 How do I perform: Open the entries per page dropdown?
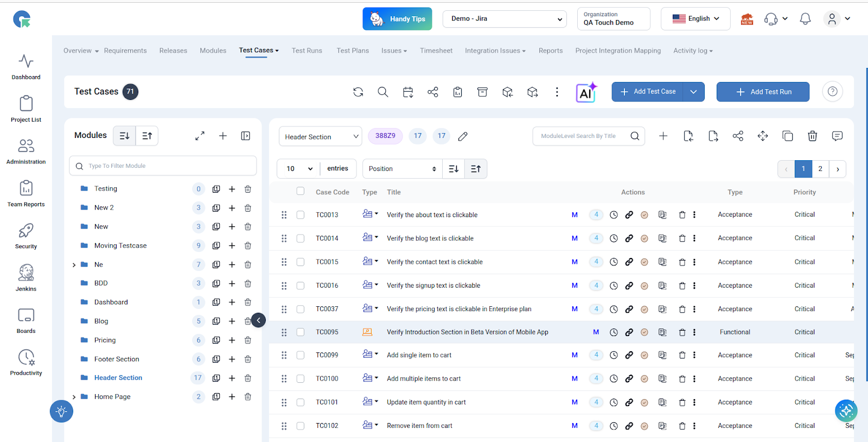coord(299,169)
